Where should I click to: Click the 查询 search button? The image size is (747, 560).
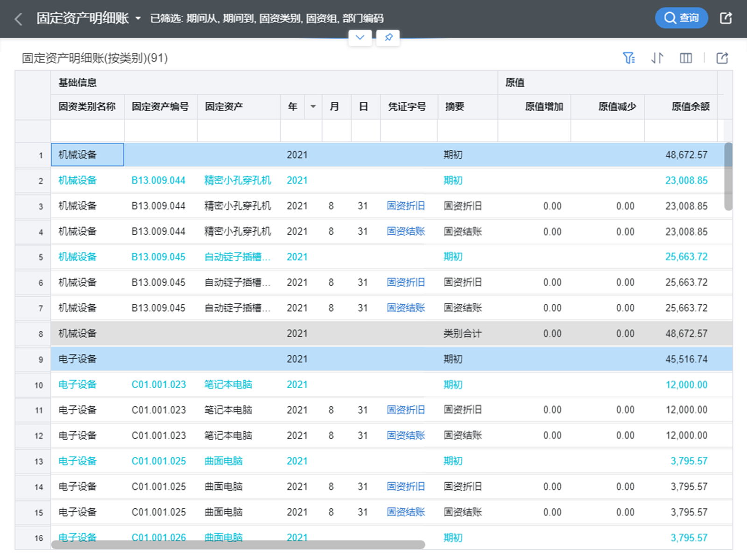(681, 18)
